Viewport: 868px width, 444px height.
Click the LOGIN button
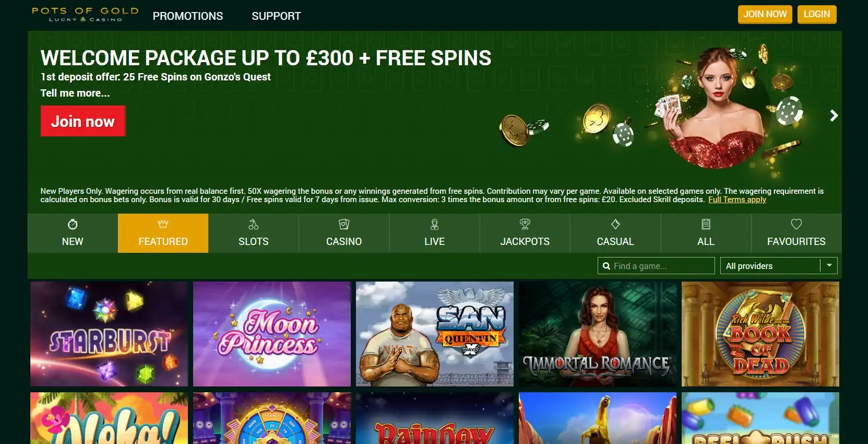tap(817, 14)
